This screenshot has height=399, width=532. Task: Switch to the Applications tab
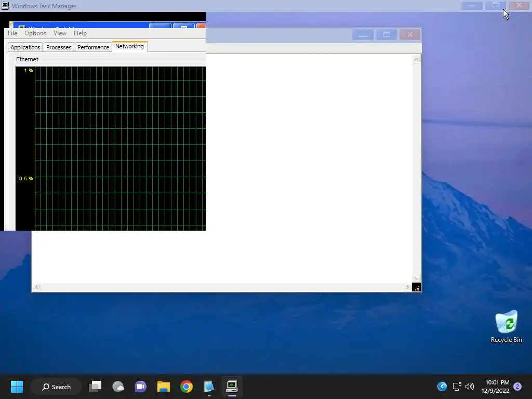(x=25, y=47)
